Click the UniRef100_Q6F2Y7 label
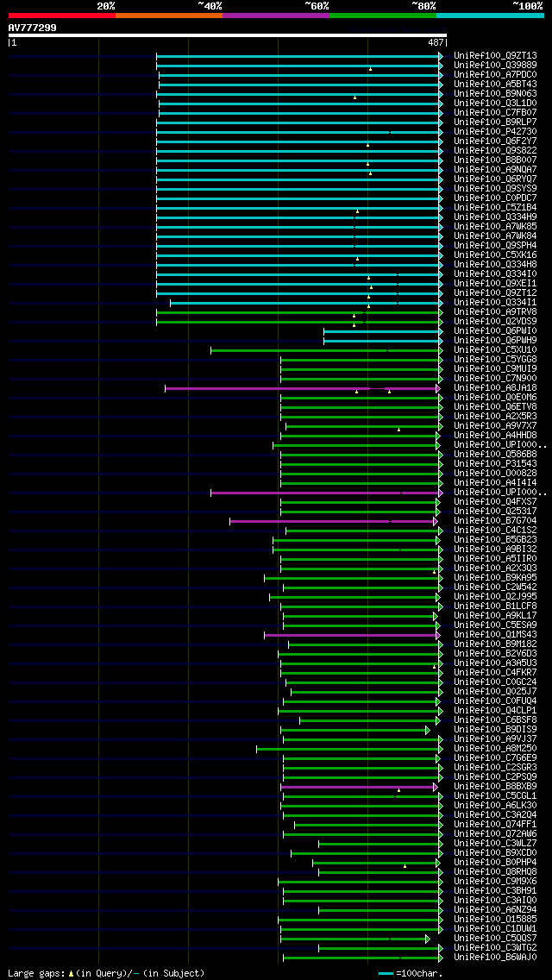552x980 pixels. [496, 141]
